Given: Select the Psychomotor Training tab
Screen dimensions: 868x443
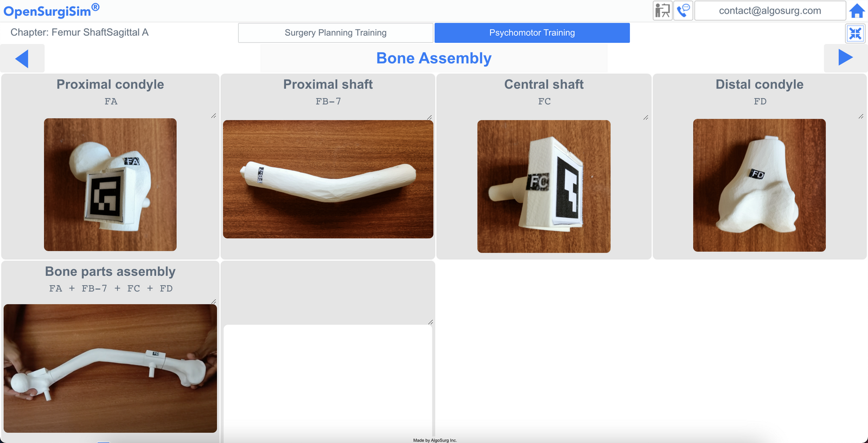Looking at the screenshot, I should pos(532,33).
